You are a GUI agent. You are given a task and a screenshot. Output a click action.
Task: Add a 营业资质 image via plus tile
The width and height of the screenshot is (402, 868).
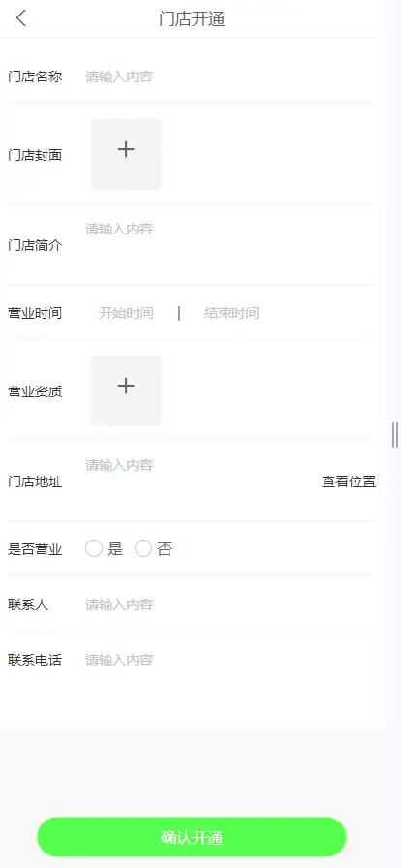126,390
